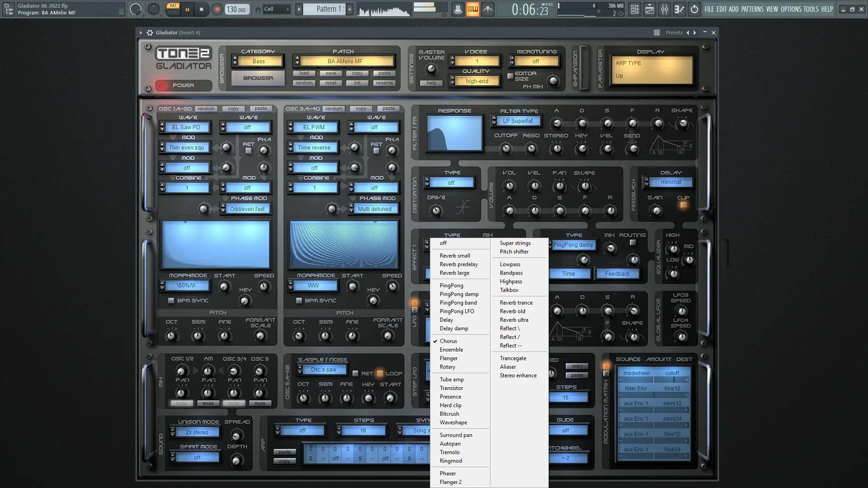
Task: Stop playback with stop button
Action: [202, 9]
